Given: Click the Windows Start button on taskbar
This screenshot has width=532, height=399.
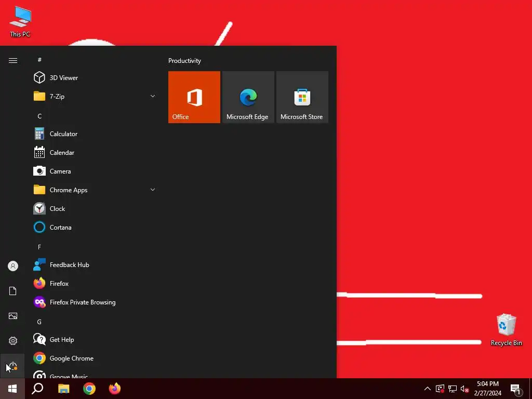Looking at the screenshot, I should click(12, 389).
